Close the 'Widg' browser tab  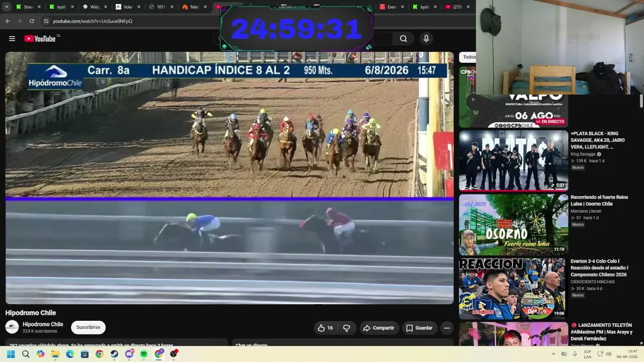tap(106, 7)
